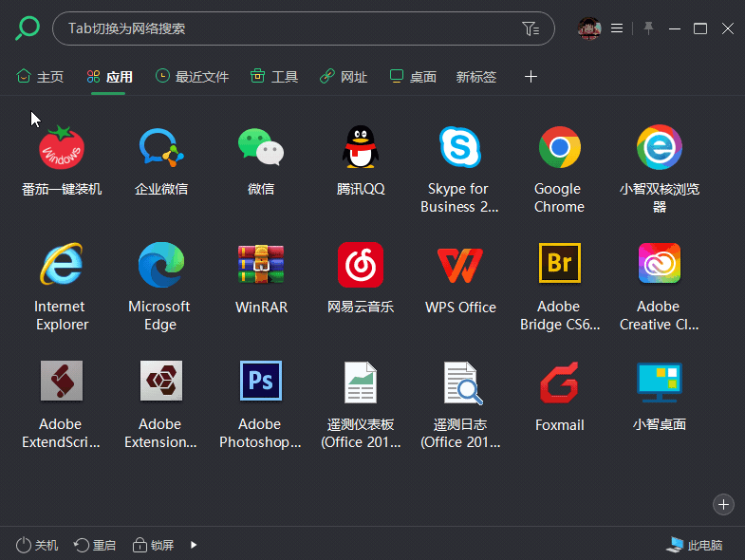Launch 腾讯QQ penguin icon

point(361,147)
